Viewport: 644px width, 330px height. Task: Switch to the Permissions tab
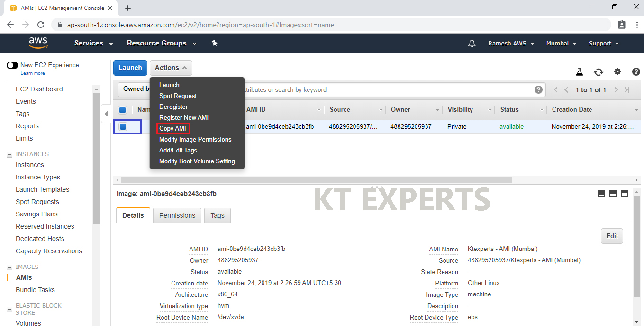point(177,215)
